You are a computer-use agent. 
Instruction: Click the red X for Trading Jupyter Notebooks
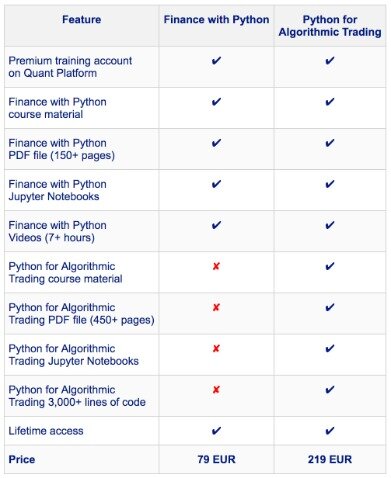click(216, 348)
